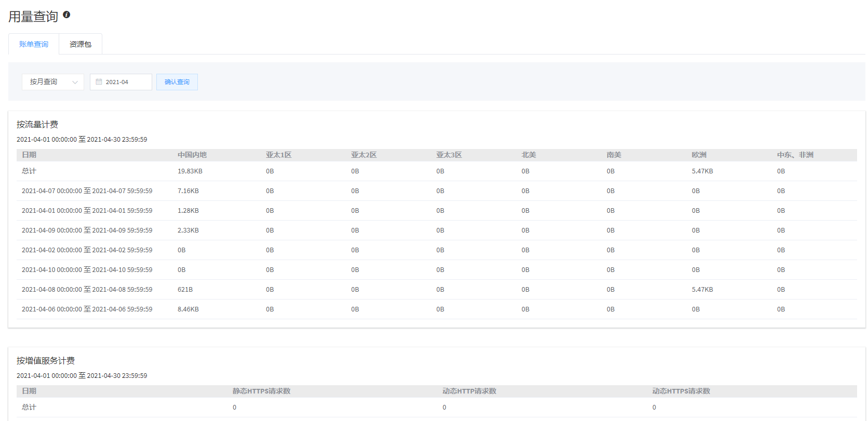
Task: Click the 静态HTTPS请求数 column header
Action: [261, 391]
